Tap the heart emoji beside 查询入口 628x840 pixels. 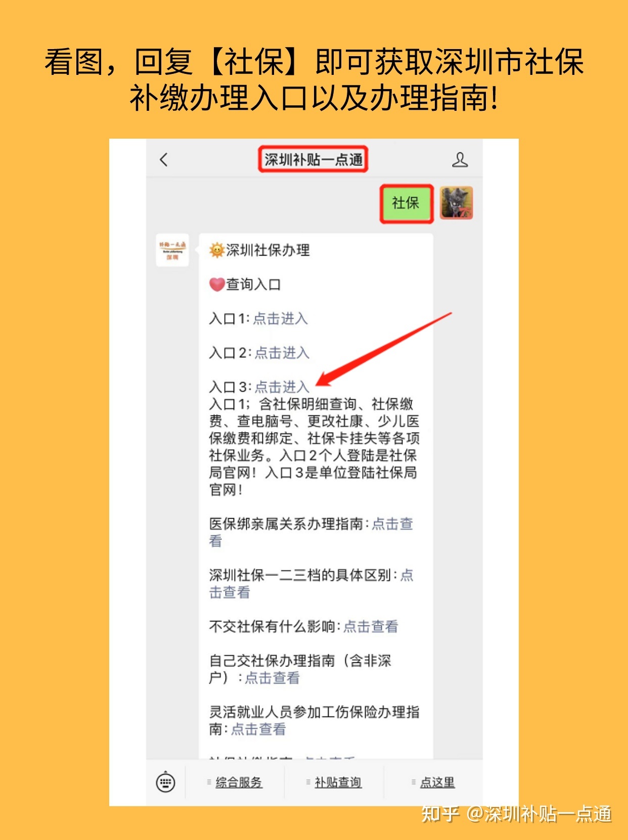[217, 284]
